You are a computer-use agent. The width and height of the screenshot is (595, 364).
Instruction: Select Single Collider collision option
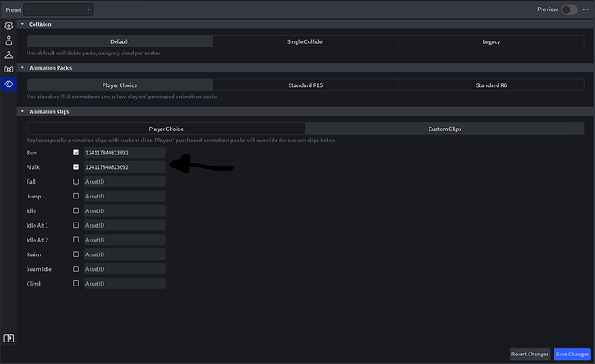pos(305,41)
